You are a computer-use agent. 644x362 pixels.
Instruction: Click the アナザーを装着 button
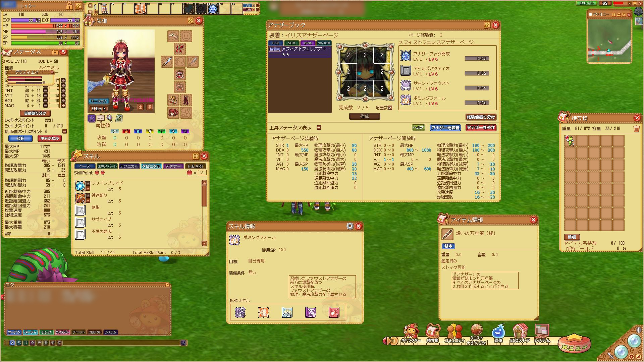(x=445, y=128)
